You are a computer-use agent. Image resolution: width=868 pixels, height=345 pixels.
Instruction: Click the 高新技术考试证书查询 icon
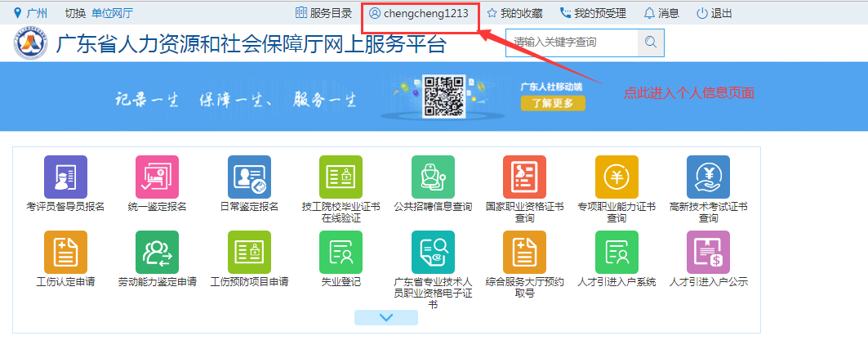point(708,177)
